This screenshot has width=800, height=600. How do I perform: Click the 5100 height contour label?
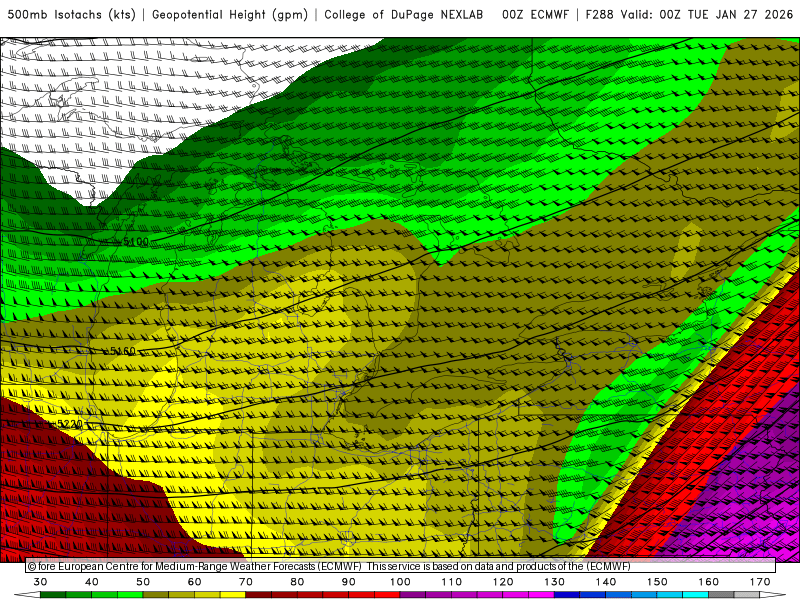136,241
